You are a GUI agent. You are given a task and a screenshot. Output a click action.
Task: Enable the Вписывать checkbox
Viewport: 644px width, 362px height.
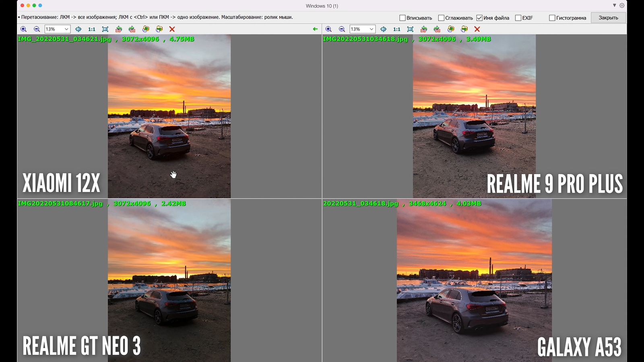click(402, 18)
